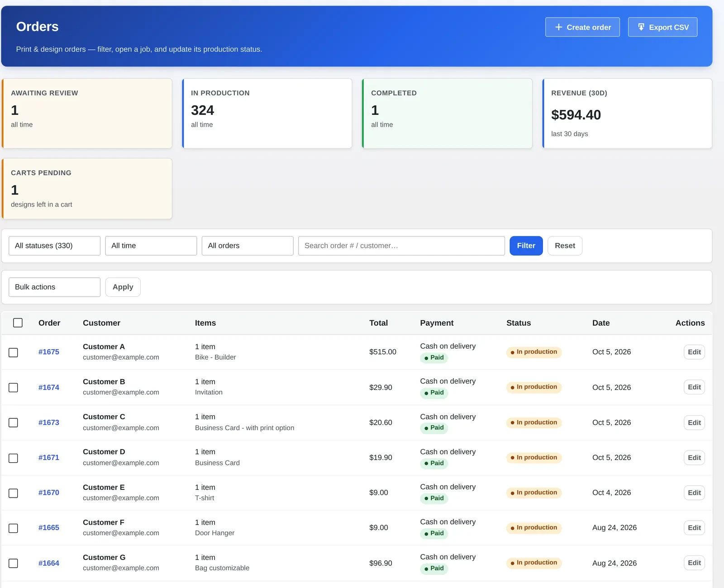Screen dimensions: 724x588
Task: Open order #1670 link
Action: 49,493
